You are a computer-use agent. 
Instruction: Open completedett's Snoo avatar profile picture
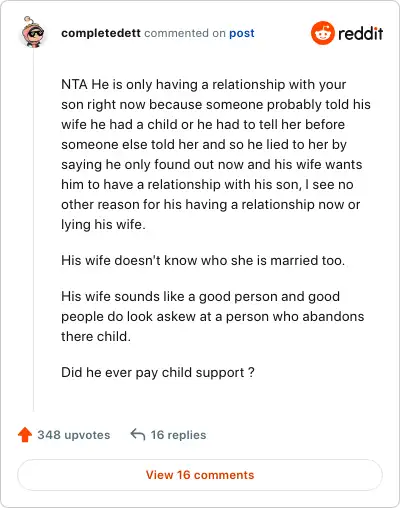pyautogui.click(x=32, y=32)
